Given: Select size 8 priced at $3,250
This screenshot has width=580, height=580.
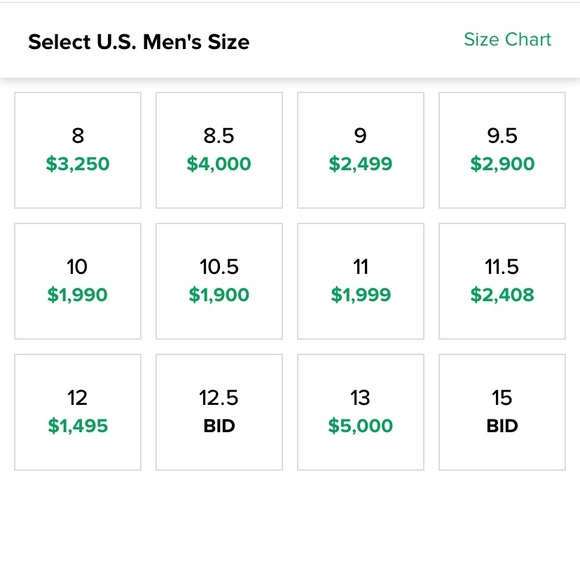Looking at the screenshot, I should 78,150.
